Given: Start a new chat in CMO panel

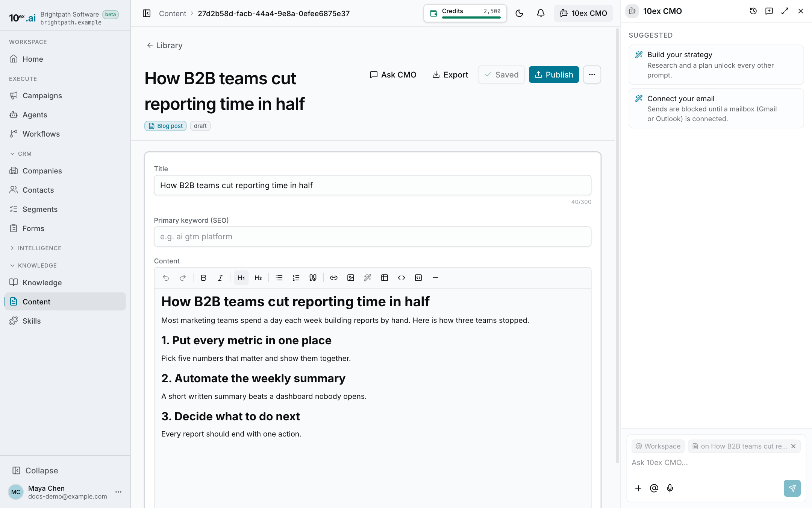Looking at the screenshot, I should [769, 11].
